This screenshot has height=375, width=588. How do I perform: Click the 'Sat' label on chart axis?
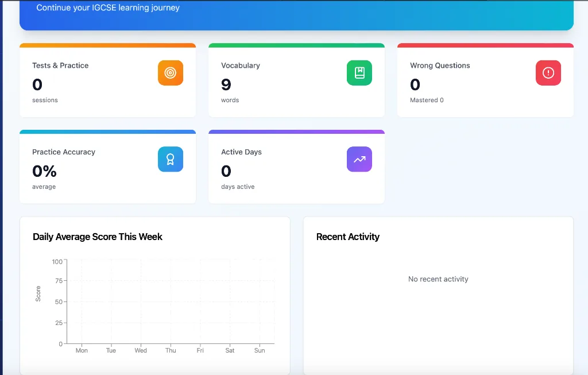click(230, 350)
